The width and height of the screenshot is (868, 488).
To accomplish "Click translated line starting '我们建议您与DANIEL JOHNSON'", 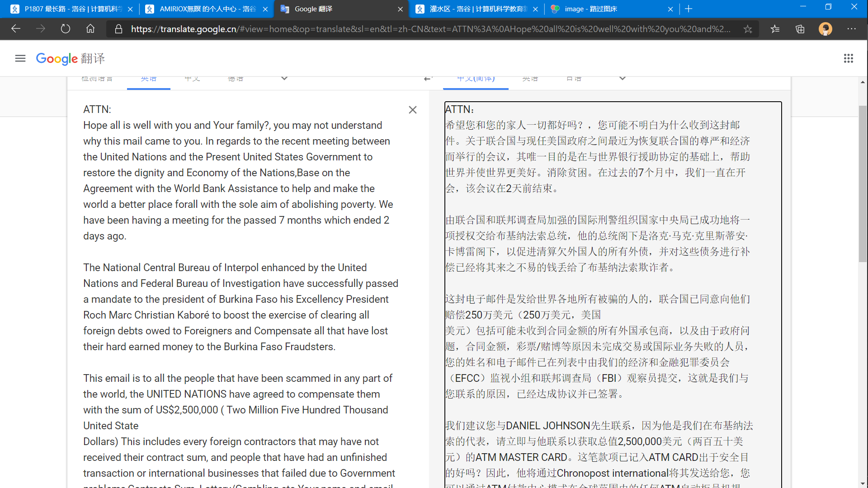I will click(x=599, y=426).
